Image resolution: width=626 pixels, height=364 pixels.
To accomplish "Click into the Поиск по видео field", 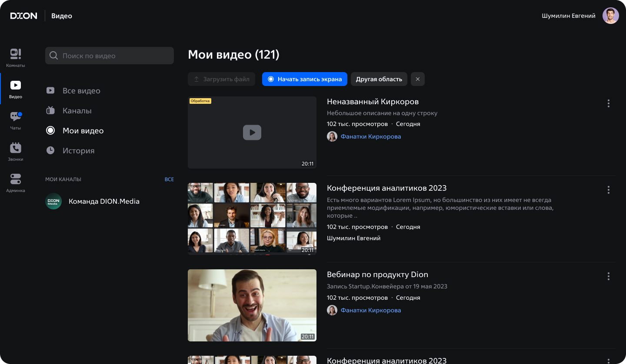I will (x=110, y=56).
